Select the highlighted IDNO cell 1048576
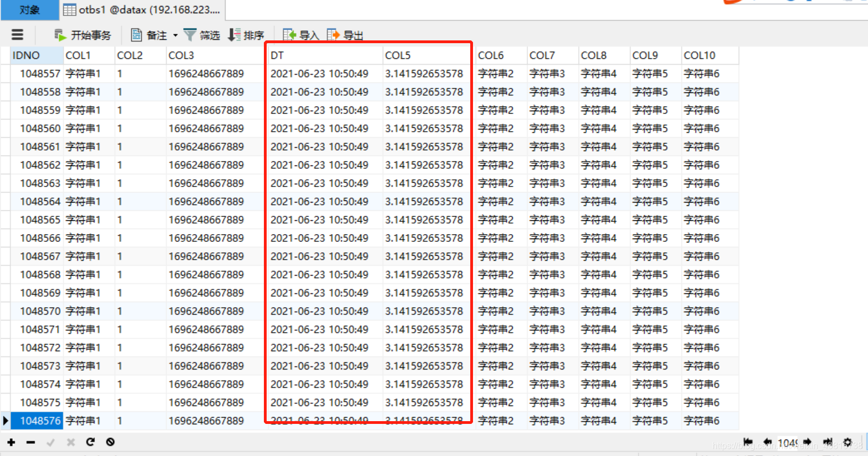Screen dimensions: 868x456 tap(36, 421)
